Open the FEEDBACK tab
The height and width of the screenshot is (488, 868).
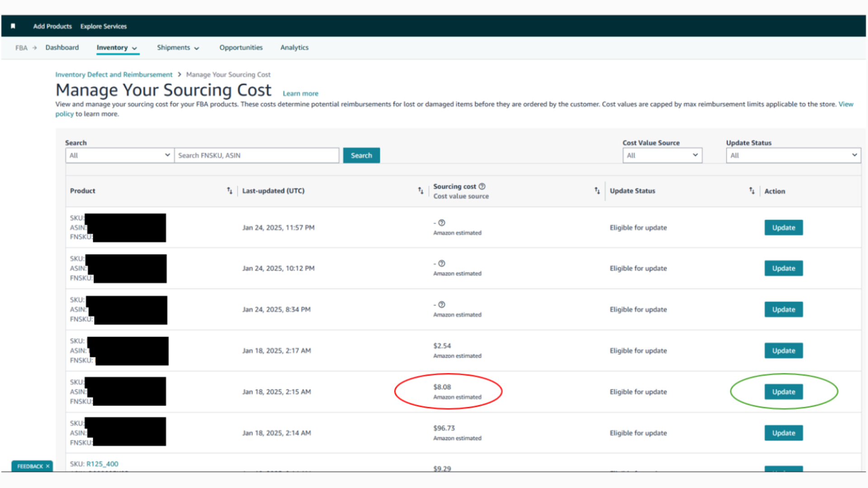[x=30, y=466]
